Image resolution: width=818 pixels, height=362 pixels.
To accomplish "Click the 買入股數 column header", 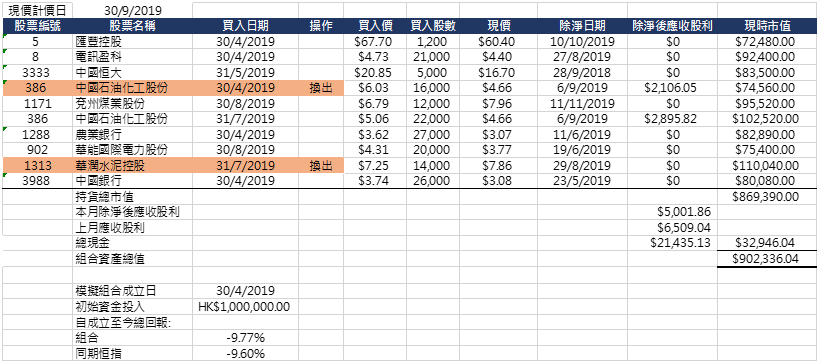I will tap(432, 26).
